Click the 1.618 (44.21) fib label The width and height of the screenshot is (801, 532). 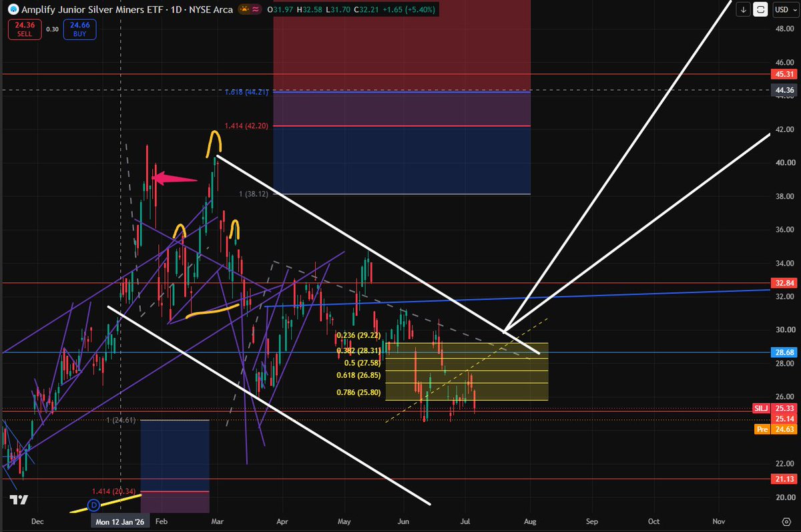(x=246, y=92)
